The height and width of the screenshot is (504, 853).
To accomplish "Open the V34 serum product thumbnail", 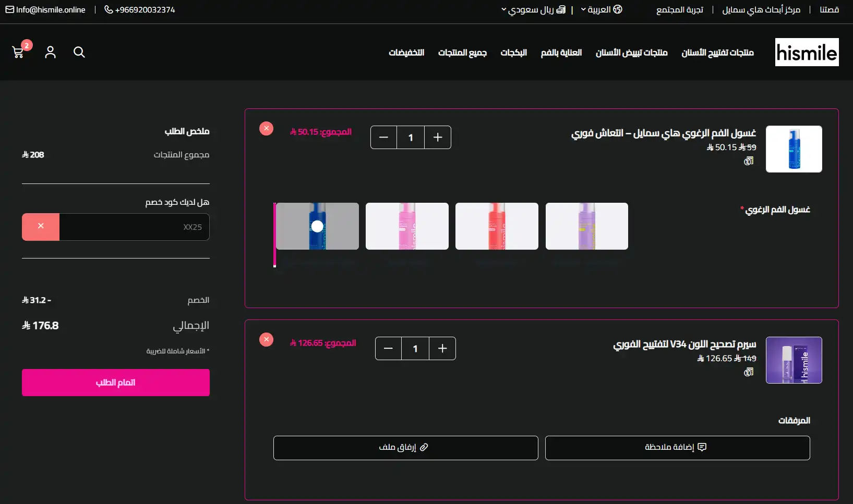I will [x=794, y=360].
